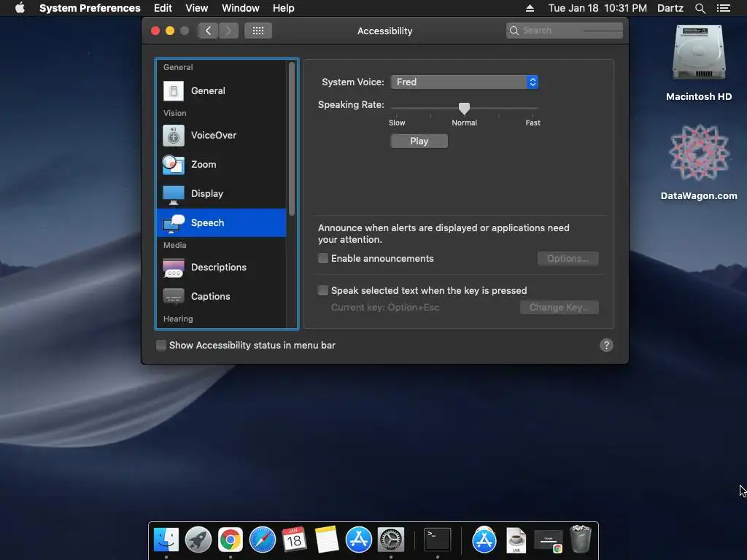Open the Trash in the Dock
The image size is (747, 560).
click(x=580, y=539)
